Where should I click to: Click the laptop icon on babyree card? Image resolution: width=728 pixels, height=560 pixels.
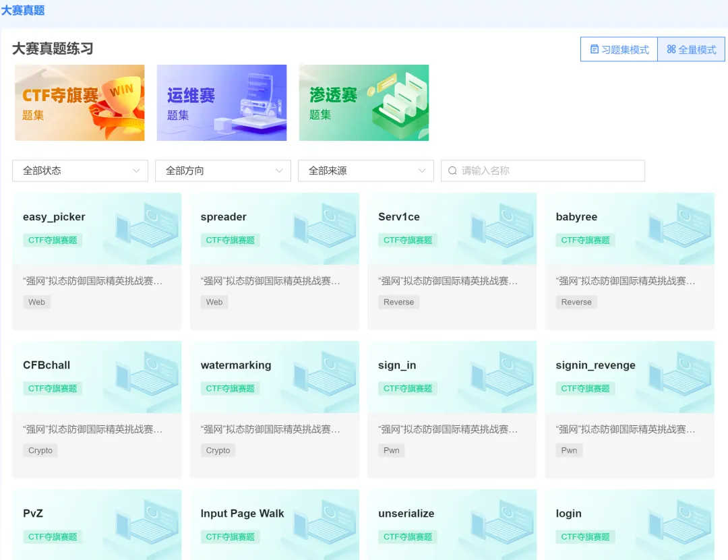[680, 226]
